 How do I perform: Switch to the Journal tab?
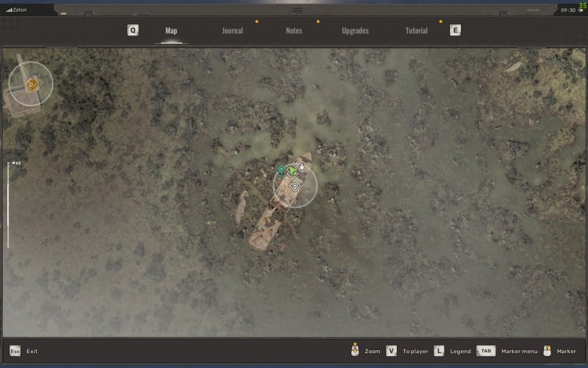tap(232, 31)
